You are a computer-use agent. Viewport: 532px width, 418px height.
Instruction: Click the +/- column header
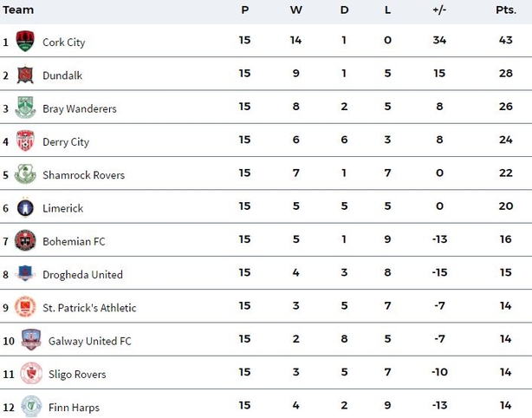439,10
